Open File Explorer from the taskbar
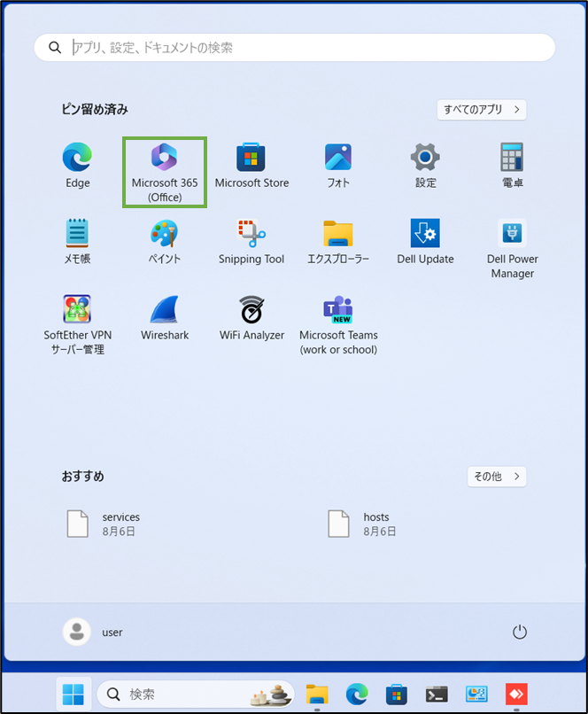Image resolution: width=588 pixels, height=714 pixels. coord(317,694)
